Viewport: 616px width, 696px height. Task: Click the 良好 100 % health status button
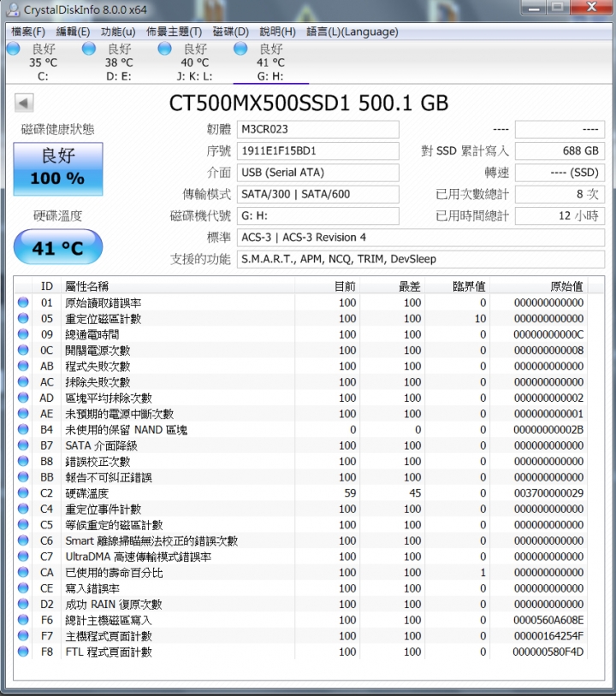[58, 169]
